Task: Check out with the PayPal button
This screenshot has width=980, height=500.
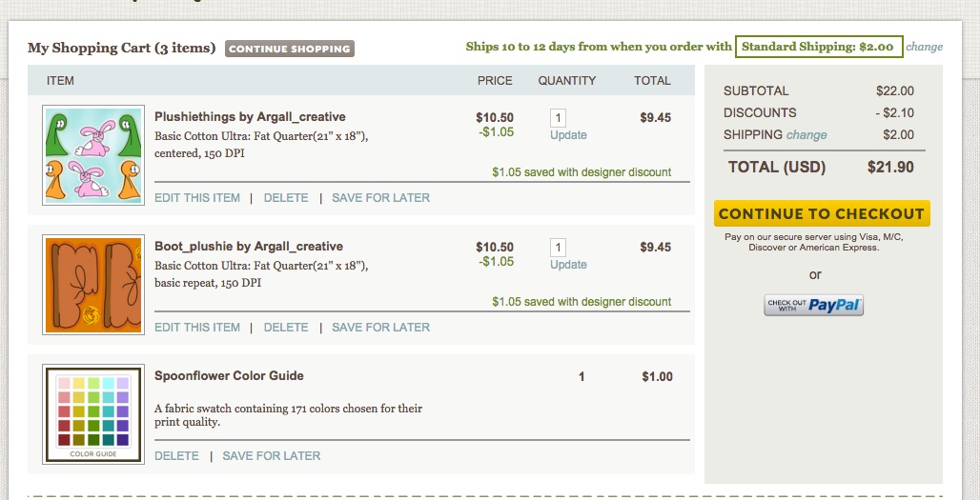Action: coord(813,306)
